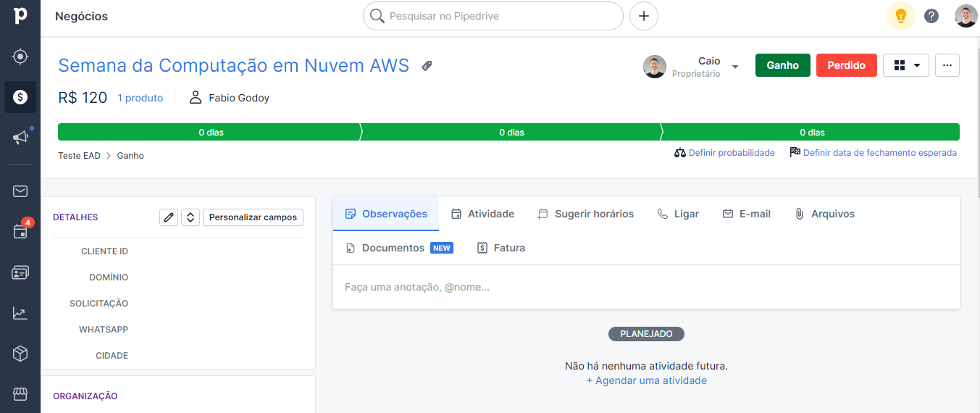Click the note field Faça uma anotação
Screen dimensions: 980x413
[646, 287]
